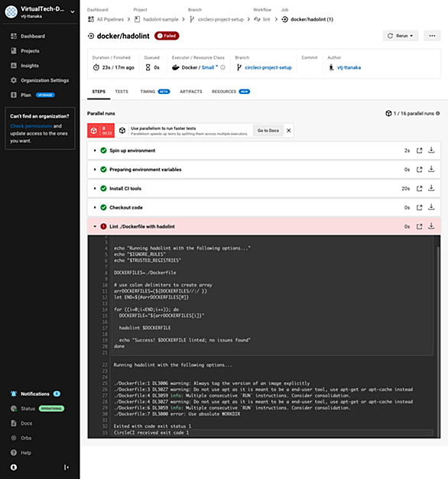Open Lint Dockerfile step output externally
This screenshot has height=479, width=448.
click(419, 226)
